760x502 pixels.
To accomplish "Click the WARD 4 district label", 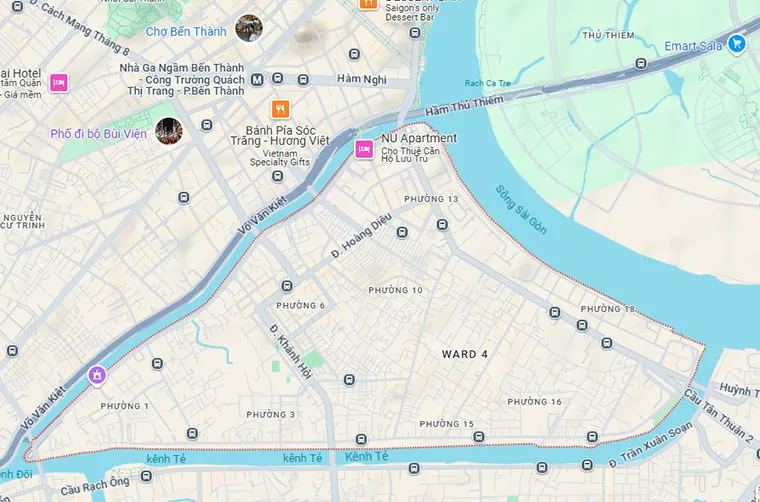I will (x=465, y=354).
